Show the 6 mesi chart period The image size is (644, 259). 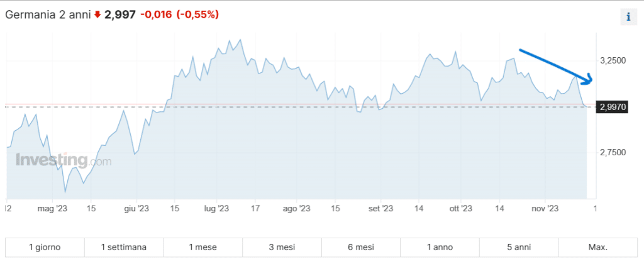pos(361,247)
